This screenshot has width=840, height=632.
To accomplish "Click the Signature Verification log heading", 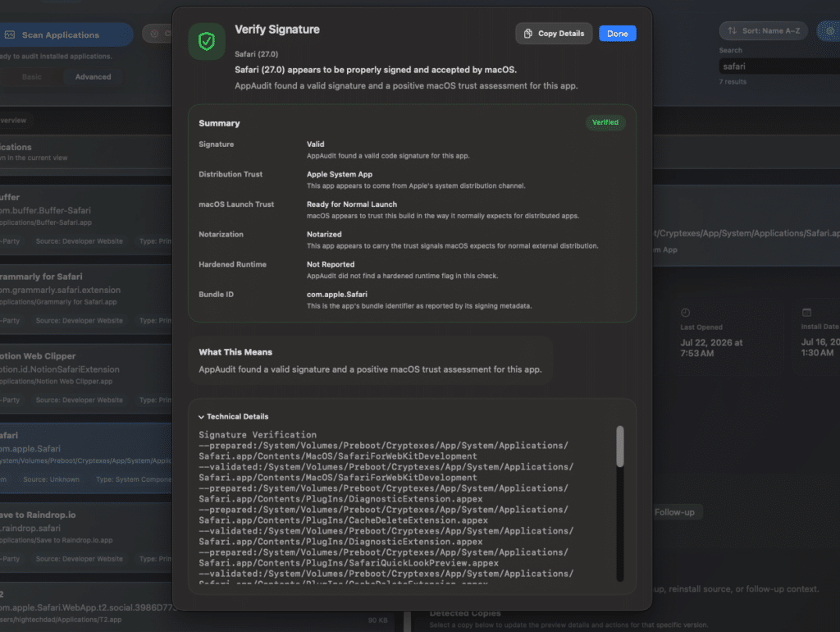I will pyautogui.click(x=257, y=435).
